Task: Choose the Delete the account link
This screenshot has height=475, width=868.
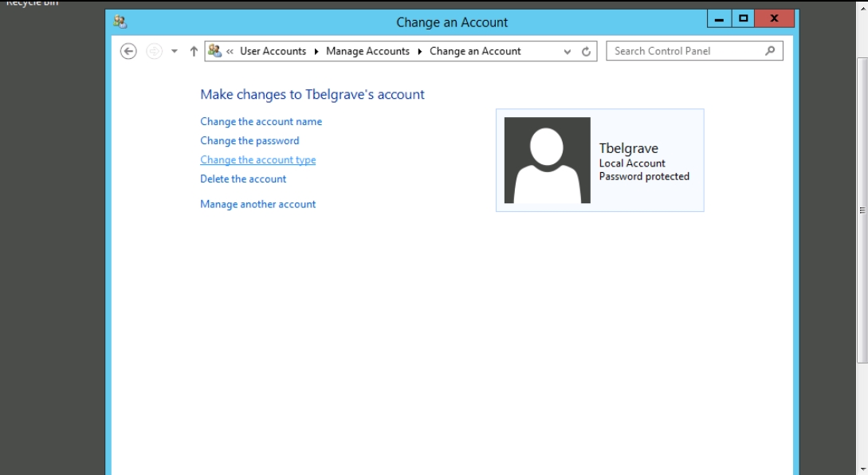Action: click(x=243, y=179)
